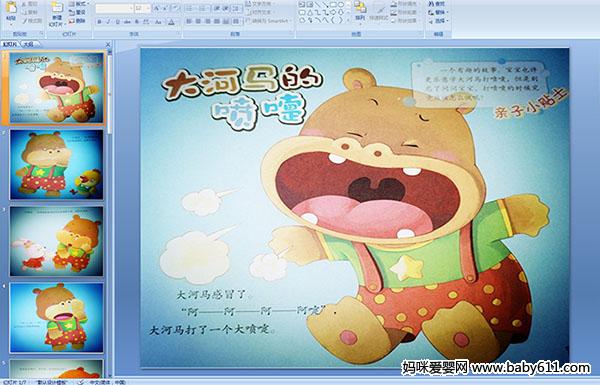The height and width of the screenshot is (385, 600).
Task: Switch to the Slides tab in left pane
Action: pos(10,44)
